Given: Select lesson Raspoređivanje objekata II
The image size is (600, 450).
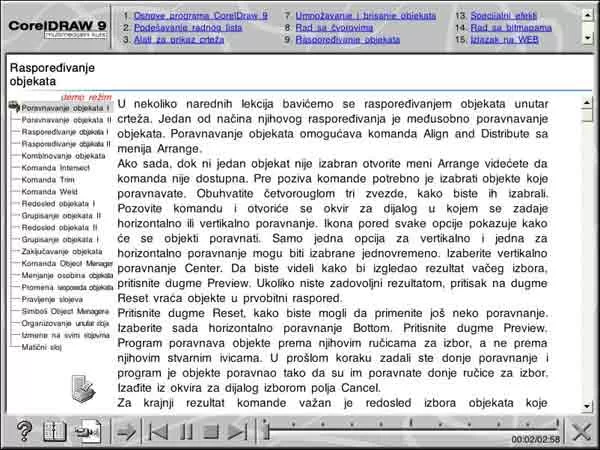Looking at the screenshot, I should (x=66, y=144).
